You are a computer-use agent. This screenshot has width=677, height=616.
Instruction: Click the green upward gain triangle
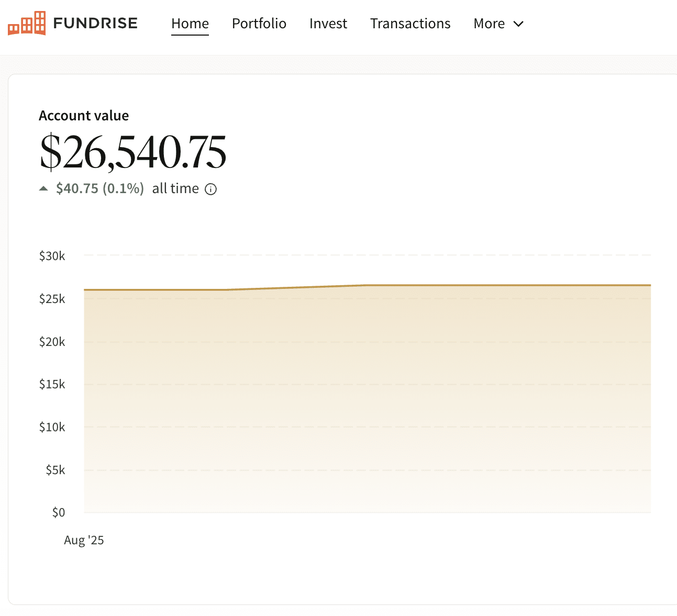coord(44,189)
